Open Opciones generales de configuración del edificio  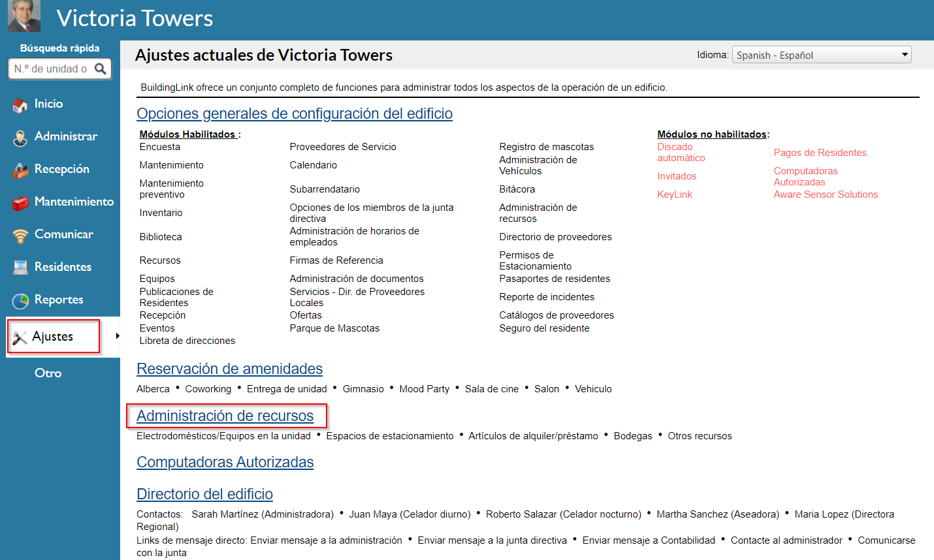(x=295, y=114)
